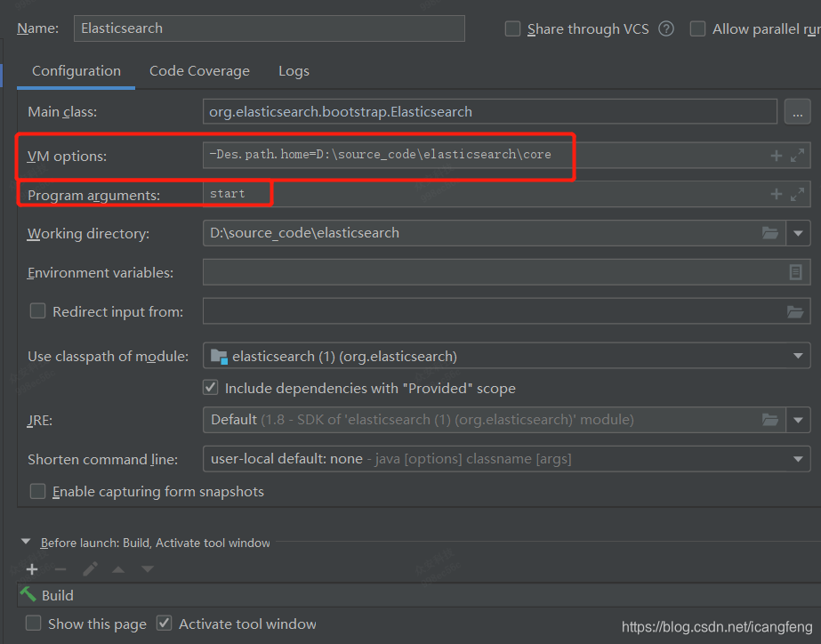The image size is (821, 644).
Task: Move before launch task down
Action: click(148, 569)
